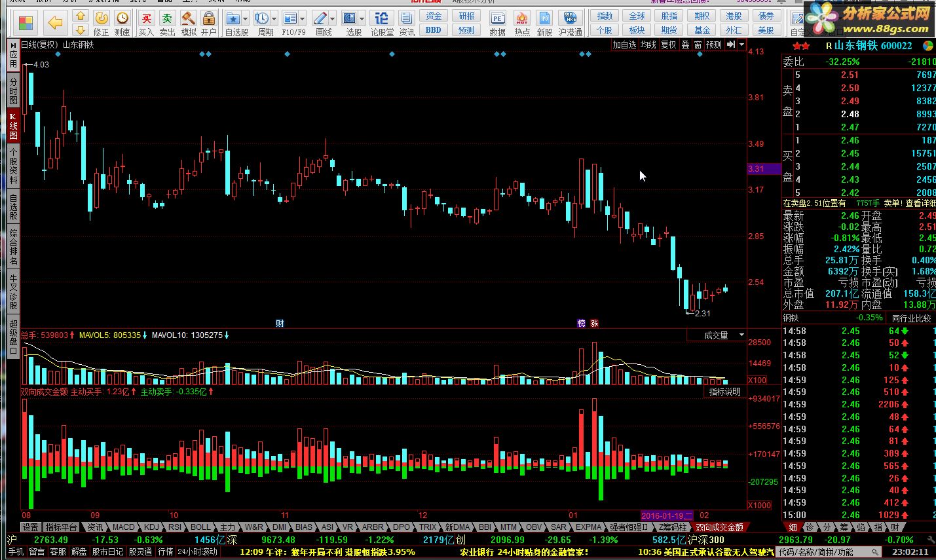Select the 双向成交金额 indicator tab
The image size is (936, 560).
(x=719, y=527)
